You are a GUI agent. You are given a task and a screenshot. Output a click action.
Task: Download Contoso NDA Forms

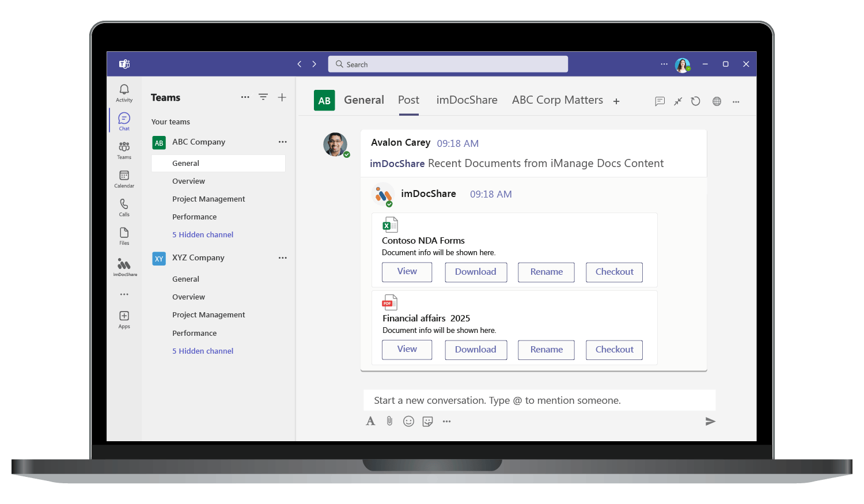point(476,272)
